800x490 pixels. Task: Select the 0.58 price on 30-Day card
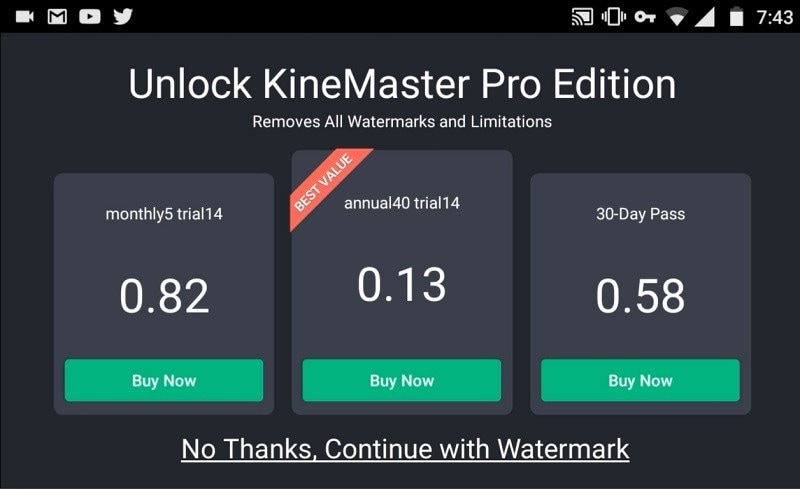pos(640,296)
